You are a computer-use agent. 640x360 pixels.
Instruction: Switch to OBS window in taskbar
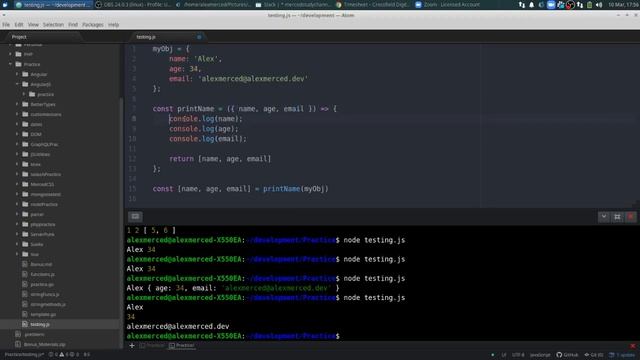pos(132,5)
